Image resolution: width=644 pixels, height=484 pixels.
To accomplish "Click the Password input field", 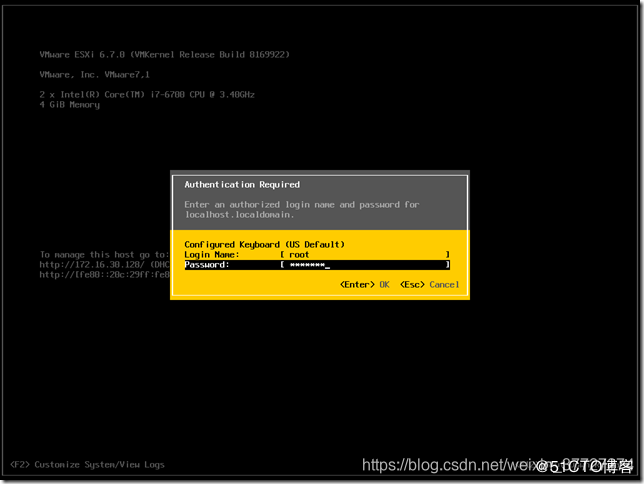I will pyautogui.click(x=365, y=265).
